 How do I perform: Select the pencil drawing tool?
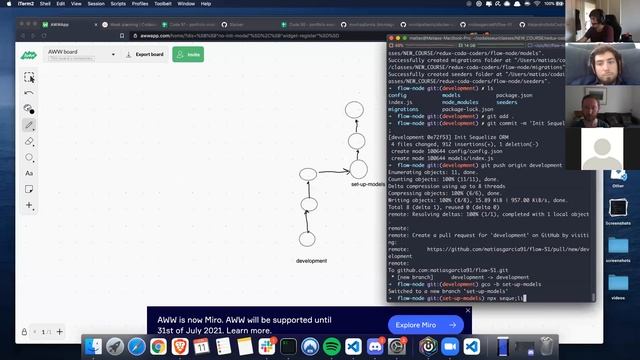coord(29,125)
